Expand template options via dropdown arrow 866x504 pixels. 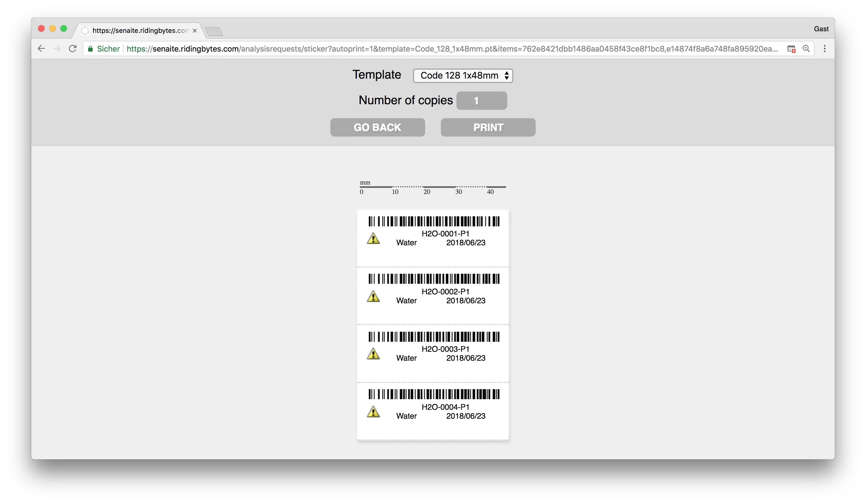tap(506, 75)
